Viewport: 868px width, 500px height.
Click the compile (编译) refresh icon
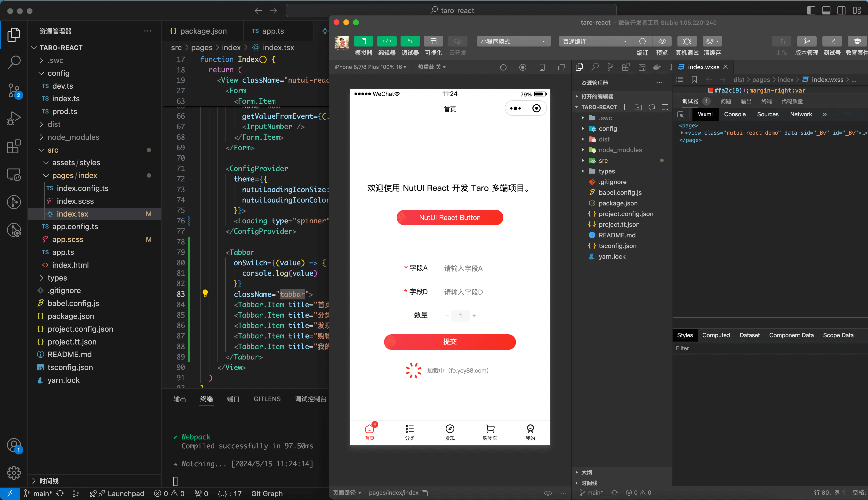point(642,41)
